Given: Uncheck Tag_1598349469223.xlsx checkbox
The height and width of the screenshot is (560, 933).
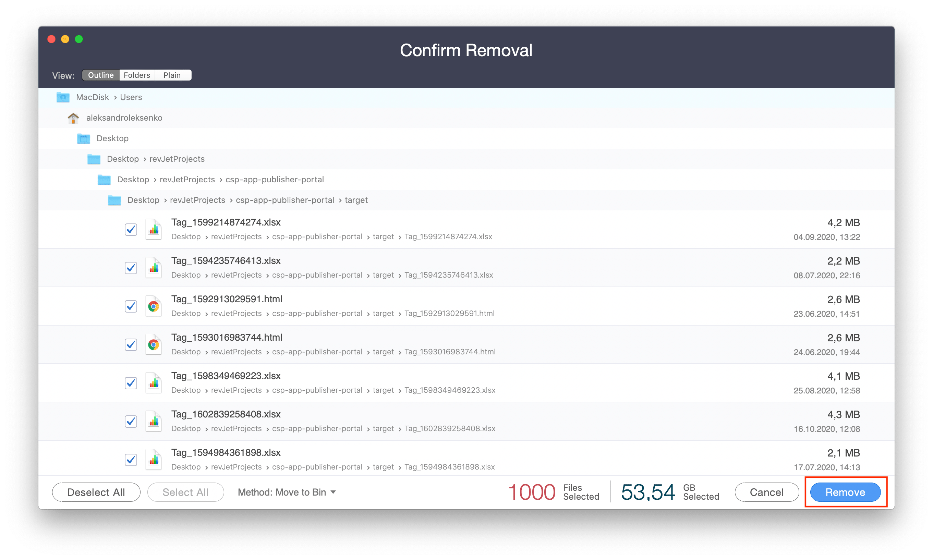Looking at the screenshot, I should pos(131,384).
